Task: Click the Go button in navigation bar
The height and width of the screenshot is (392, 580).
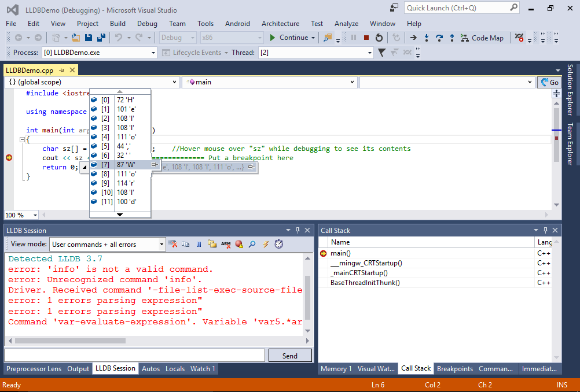Action: pyautogui.click(x=549, y=82)
